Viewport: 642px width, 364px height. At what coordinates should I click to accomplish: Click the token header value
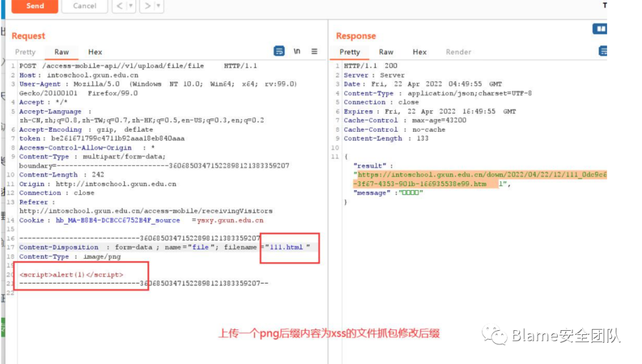click(118, 138)
